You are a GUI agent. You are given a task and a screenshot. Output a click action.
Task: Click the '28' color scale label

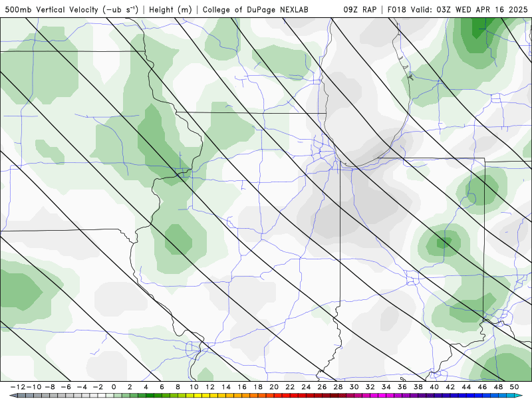[338, 387]
